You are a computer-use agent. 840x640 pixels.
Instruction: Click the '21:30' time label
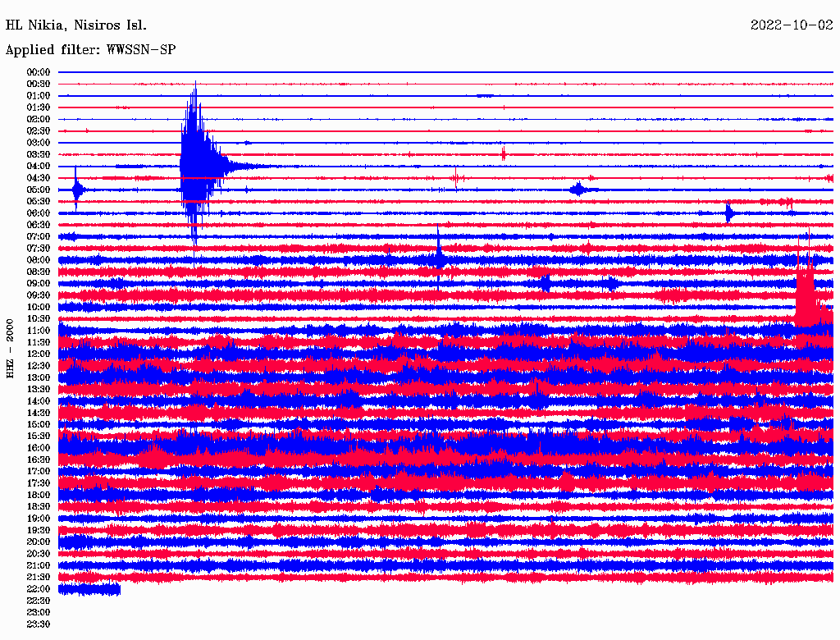[x=38, y=578]
